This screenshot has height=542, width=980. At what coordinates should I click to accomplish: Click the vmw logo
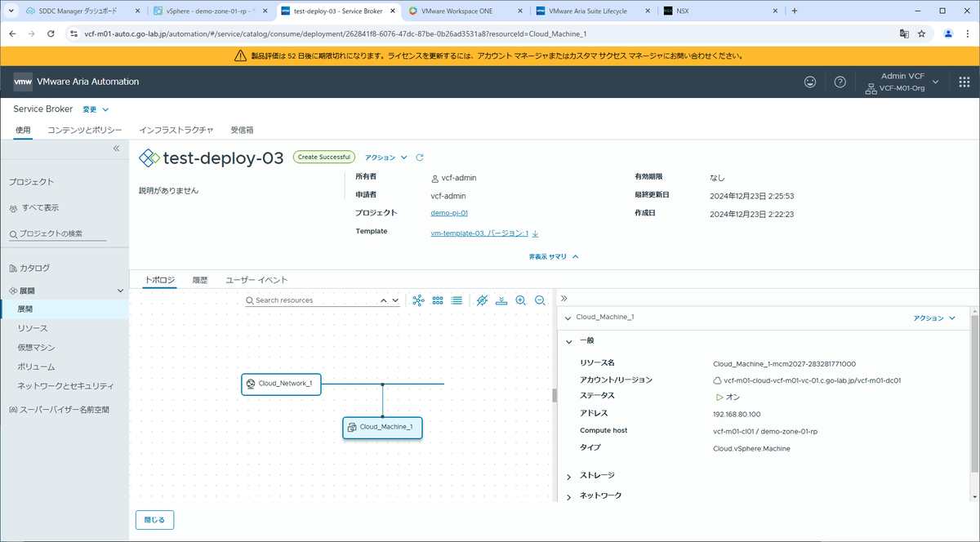[x=23, y=82]
